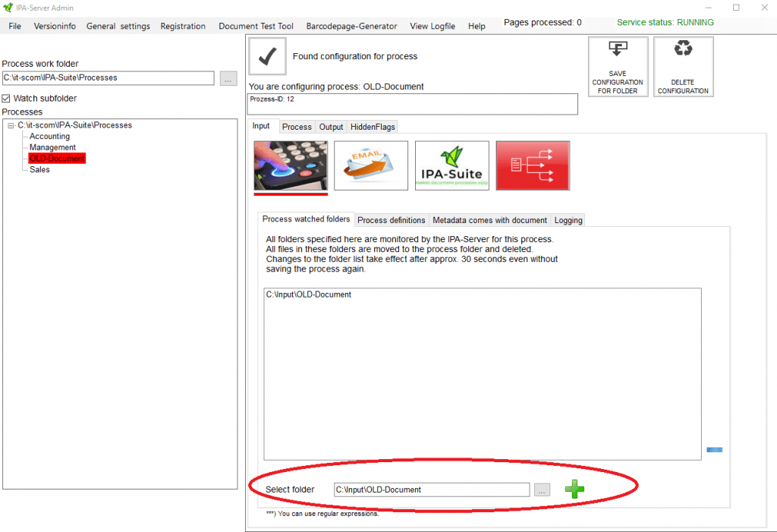
Task: Select the Sales process in tree
Action: coord(39,170)
